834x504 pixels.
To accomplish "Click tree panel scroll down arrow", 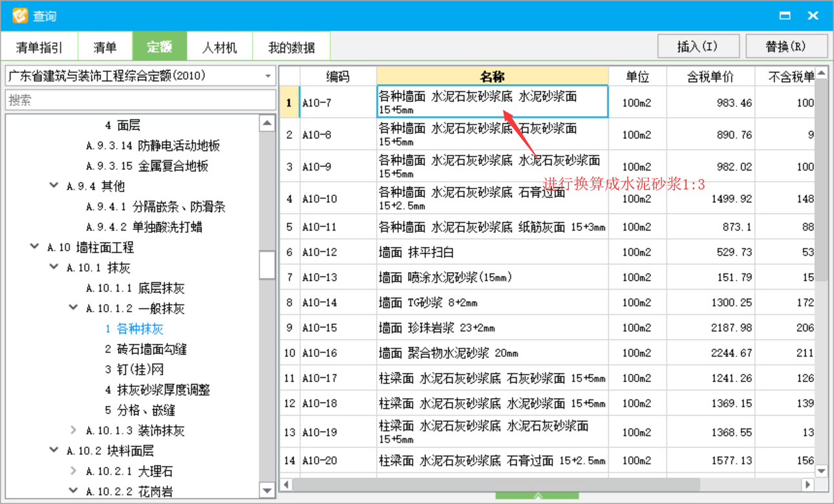I will pyautogui.click(x=268, y=490).
